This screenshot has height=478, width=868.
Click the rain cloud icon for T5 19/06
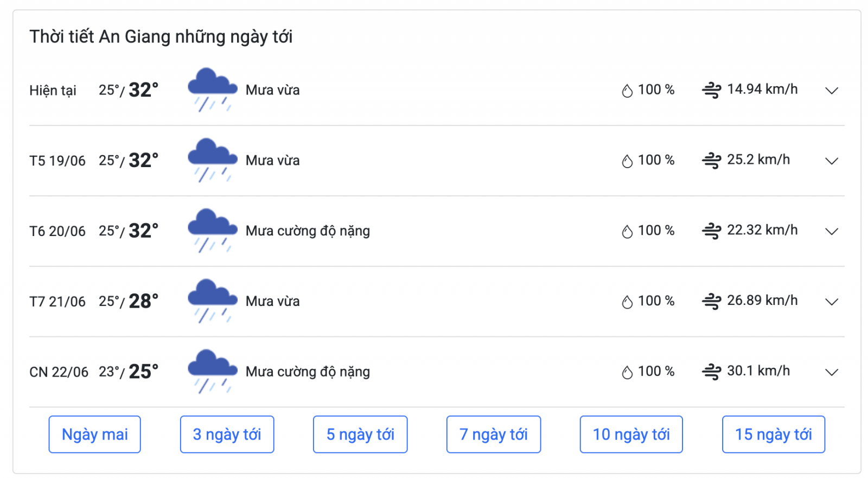tap(213, 160)
